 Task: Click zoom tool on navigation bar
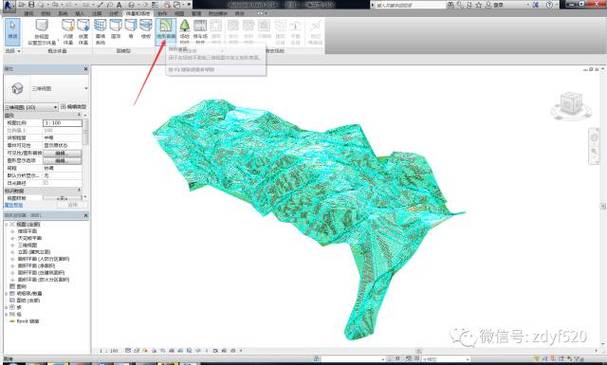594,152
